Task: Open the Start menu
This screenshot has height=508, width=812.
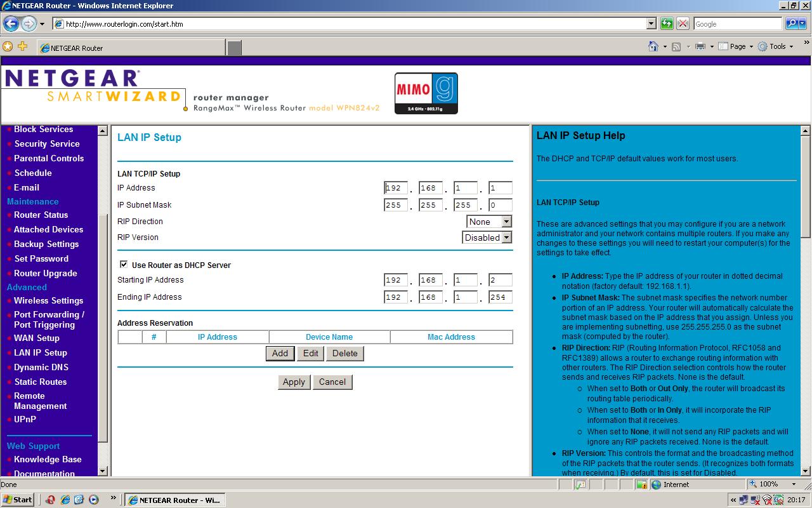Action: (x=18, y=500)
